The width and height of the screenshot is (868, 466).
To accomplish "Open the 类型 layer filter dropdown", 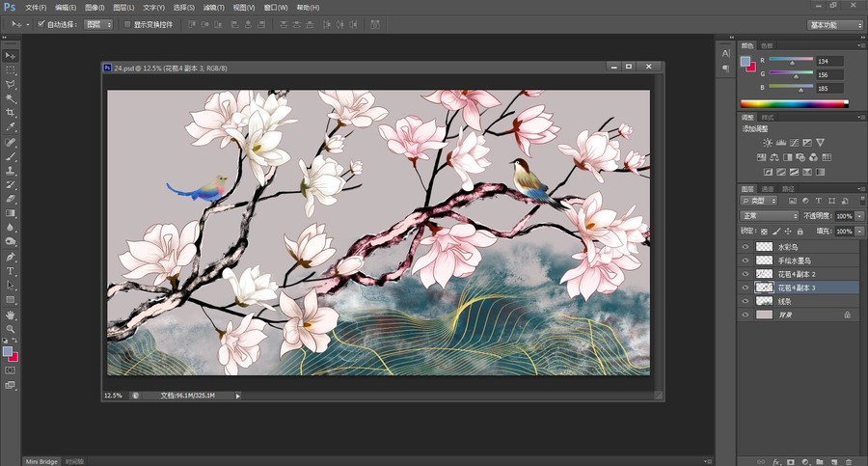I will [x=759, y=201].
